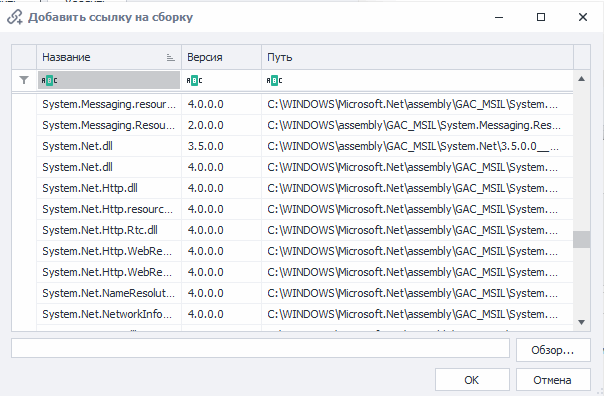604x396 pixels.
Task: Sort by the Название column header
Action: pos(109,57)
